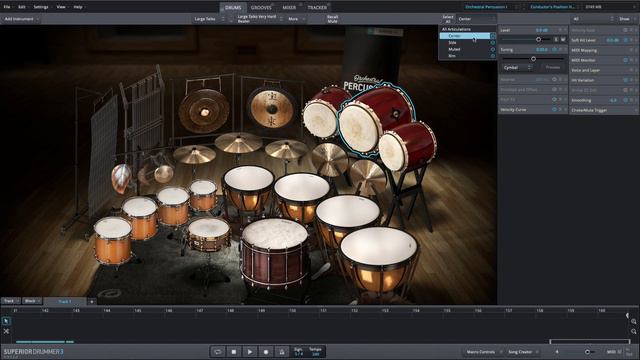Open the Track menu button
640x360 pixels.
coord(10,301)
